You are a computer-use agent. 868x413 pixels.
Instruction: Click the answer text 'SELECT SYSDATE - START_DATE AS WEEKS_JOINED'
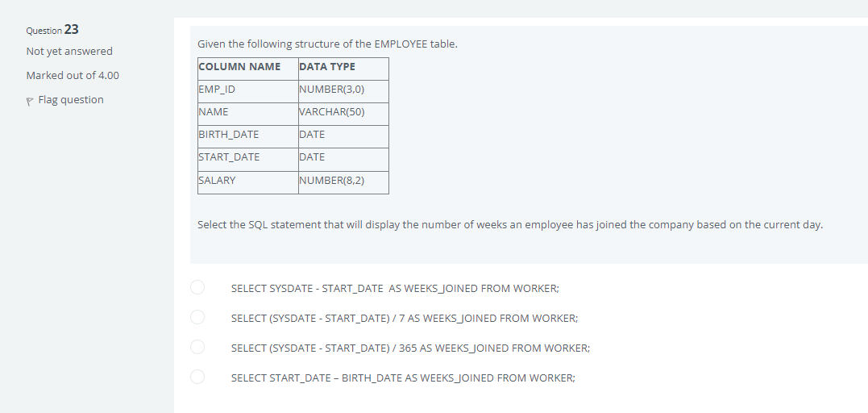coord(395,288)
